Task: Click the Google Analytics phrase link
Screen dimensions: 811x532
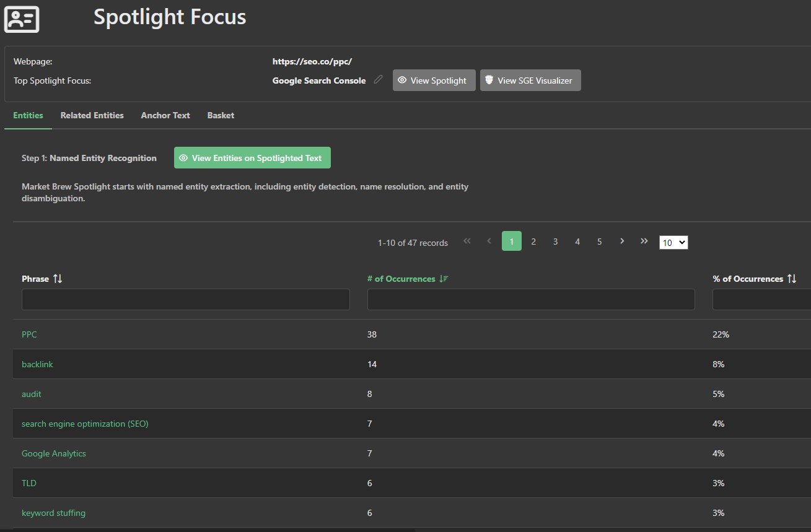Action: (54, 453)
